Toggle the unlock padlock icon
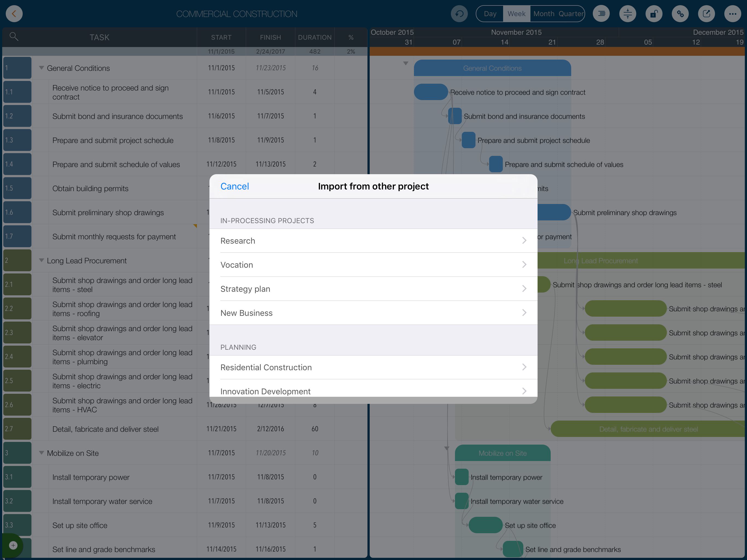The width and height of the screenshot is (747, 560). [654, 14]
